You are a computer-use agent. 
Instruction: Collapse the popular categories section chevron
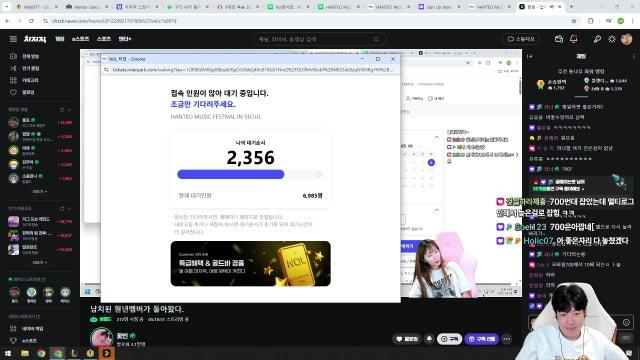tap(69, 209)
